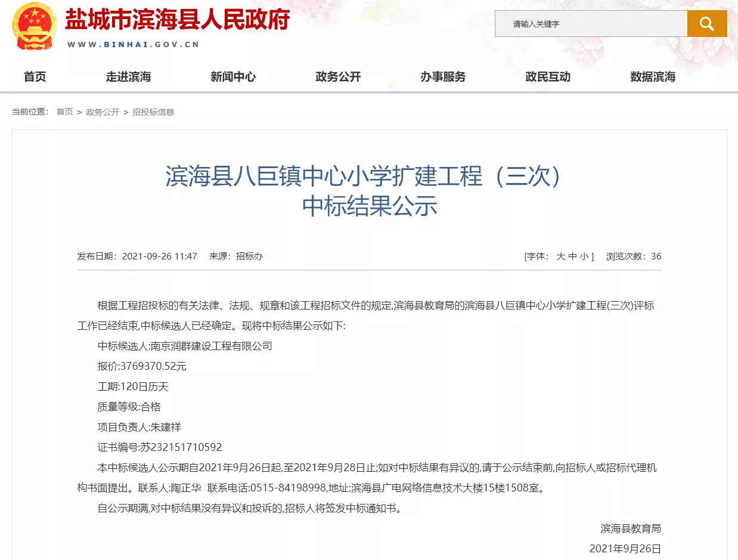Navigate to 政民互动 section
Screen dimensions: 738x560
(x=548, y=77)
